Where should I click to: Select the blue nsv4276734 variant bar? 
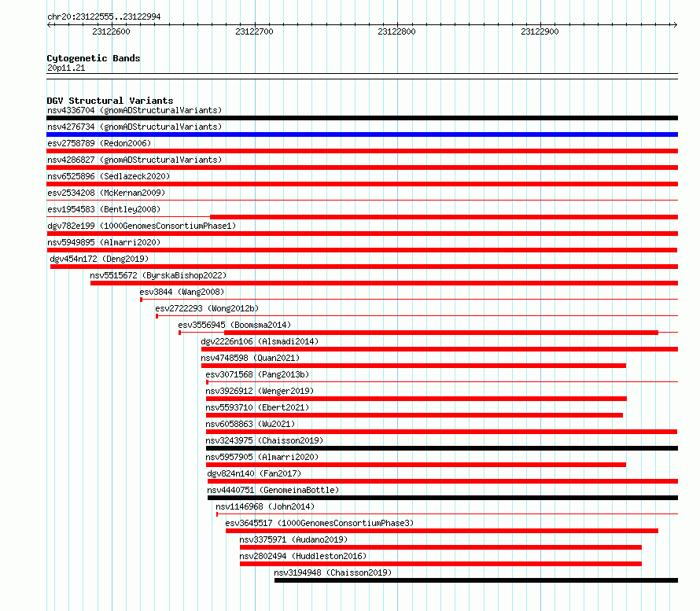point(362,134)
